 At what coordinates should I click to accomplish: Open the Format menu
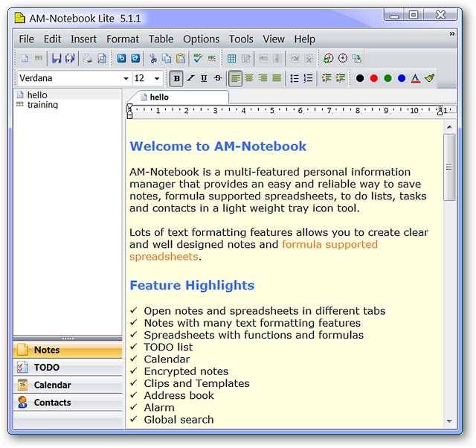pyautogui.click(x=123, y=39)
